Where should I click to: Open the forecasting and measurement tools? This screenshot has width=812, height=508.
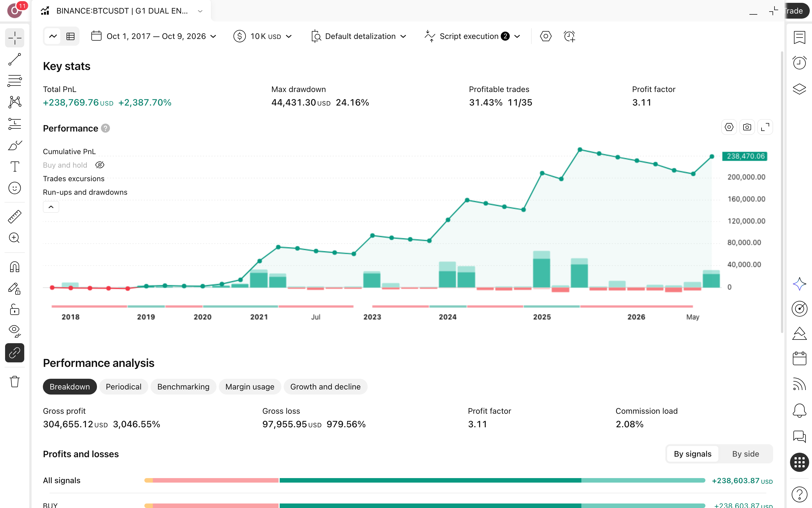coord(15,124)
